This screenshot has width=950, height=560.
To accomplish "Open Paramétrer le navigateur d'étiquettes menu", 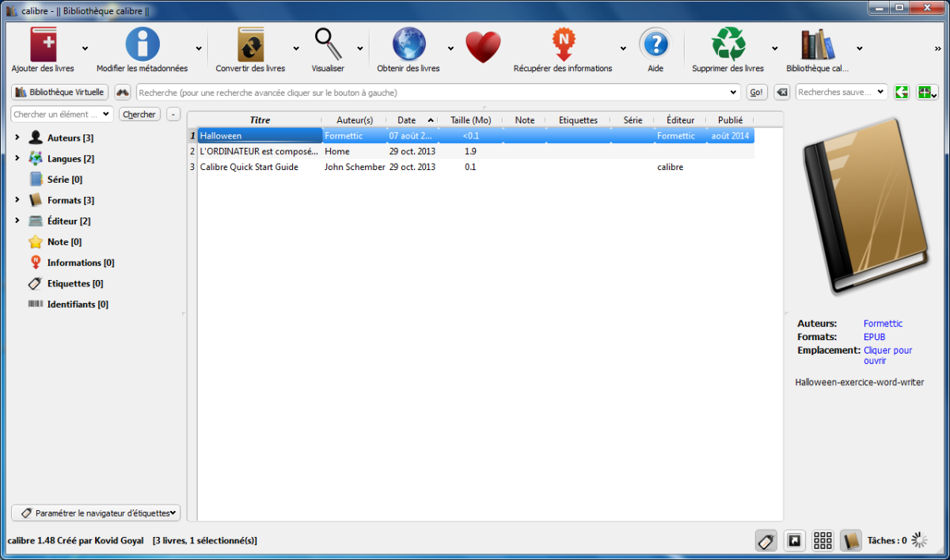I will 96,513.
